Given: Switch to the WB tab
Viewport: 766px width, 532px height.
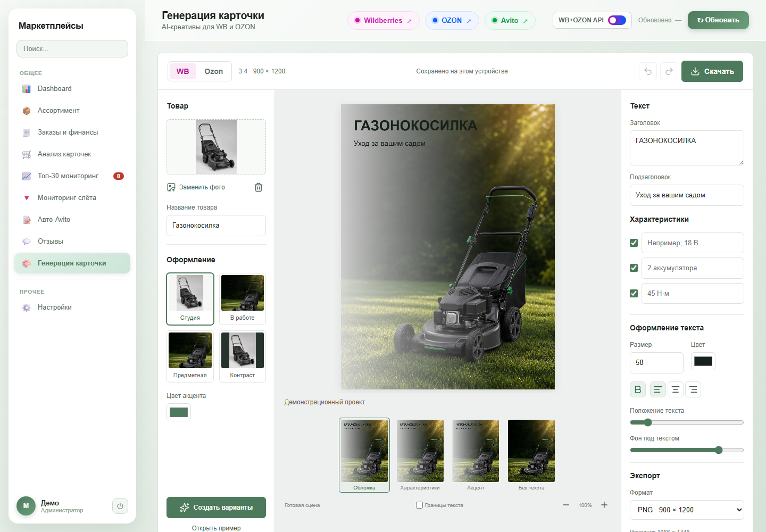Looking at the screenshot, I should point(182,71).
